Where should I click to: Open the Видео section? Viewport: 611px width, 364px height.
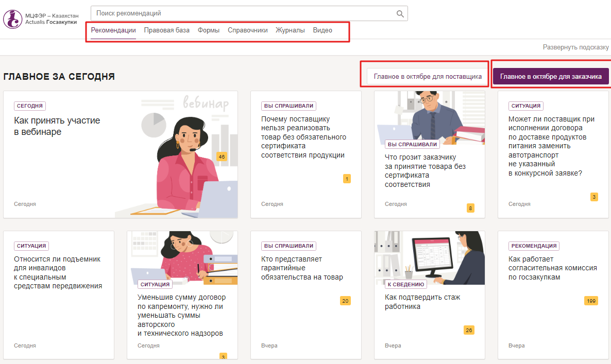pos(321,30)
